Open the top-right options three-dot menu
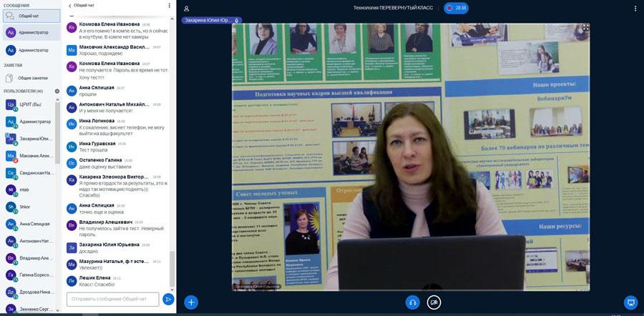This screenshot has height=316, width=644. [635, 8]
